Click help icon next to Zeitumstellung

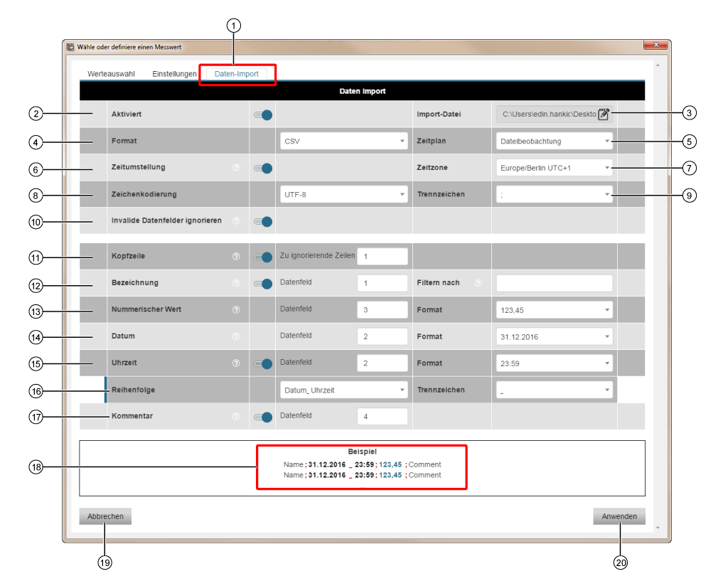(x=236, y=168)
